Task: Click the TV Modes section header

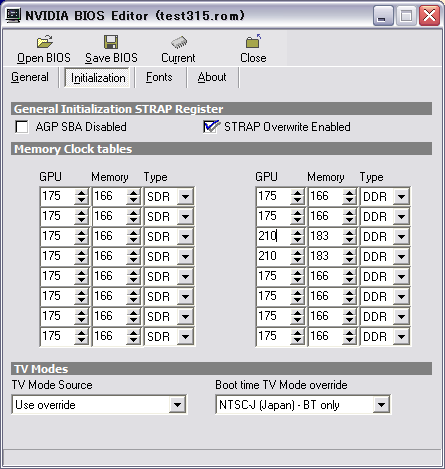Action: click(x=221, y=369)
